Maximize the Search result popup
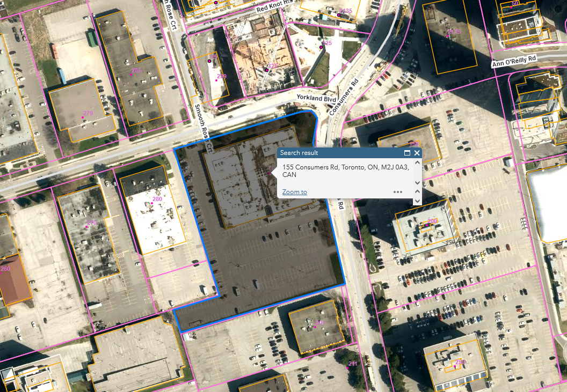Viewport: 567px width, 392px height. [x=408, y=153]
